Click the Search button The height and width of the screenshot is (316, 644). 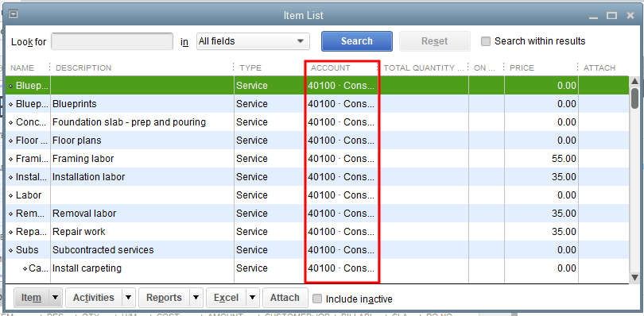(x=356, y=41)
